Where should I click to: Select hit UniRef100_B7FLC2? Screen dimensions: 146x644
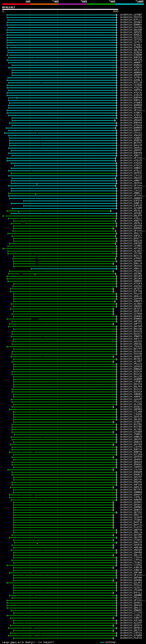(131, 20)
